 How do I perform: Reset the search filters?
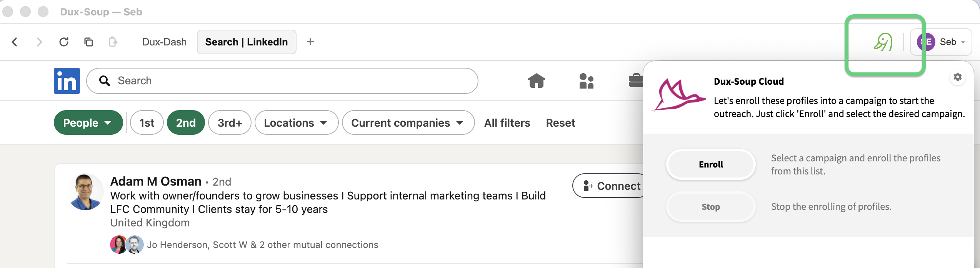pyautogui.click(x=560, y=123)
